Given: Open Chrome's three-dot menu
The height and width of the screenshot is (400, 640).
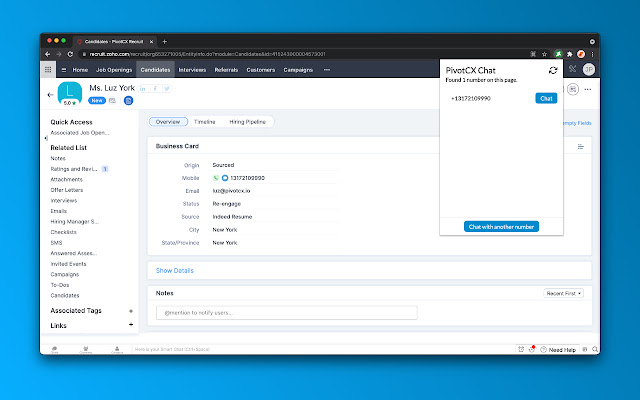Looking at the screenshot, I should [592, 54].
